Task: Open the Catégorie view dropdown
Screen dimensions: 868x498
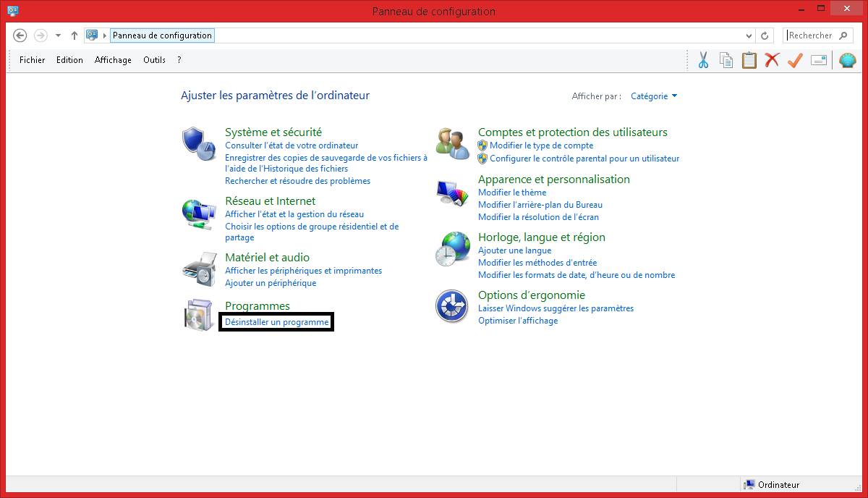Action: pos(654,96)
